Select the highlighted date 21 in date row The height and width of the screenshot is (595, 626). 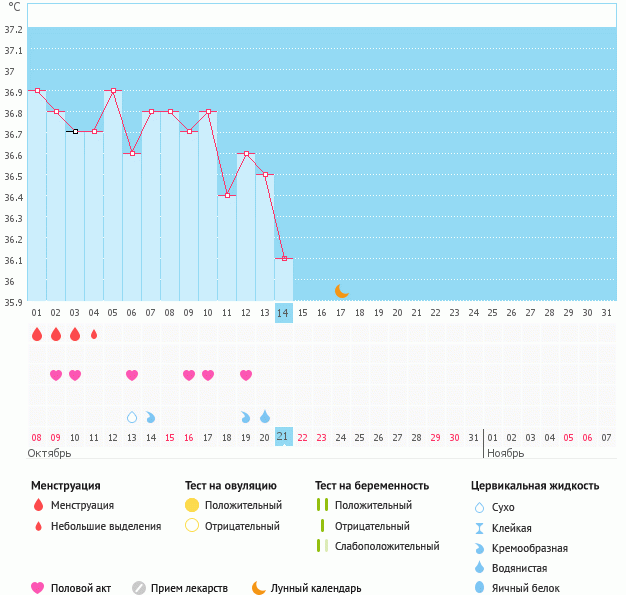coord(284,437)
